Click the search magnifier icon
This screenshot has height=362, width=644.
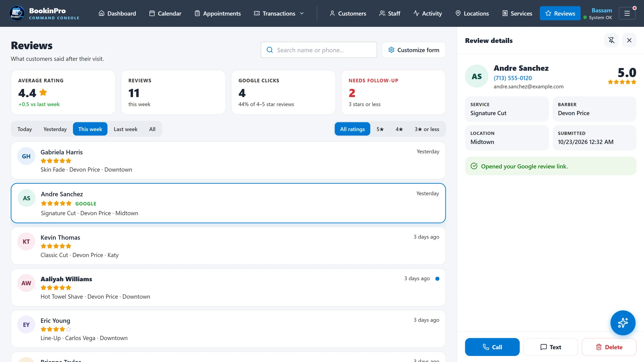pyautogui.click(x=270, y=50)
